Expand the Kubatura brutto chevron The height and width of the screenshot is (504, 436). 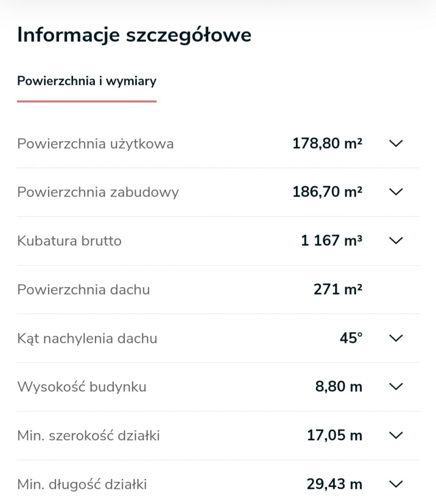click(396, 240)
